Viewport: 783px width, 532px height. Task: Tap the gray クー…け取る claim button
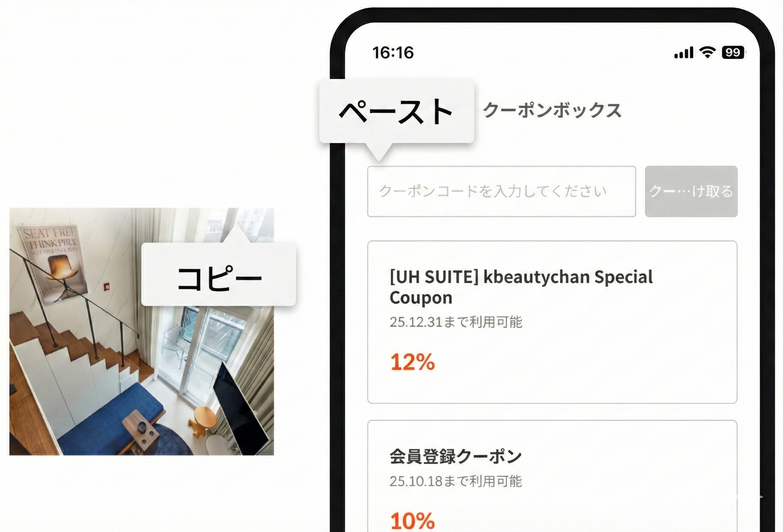[691, 191]
